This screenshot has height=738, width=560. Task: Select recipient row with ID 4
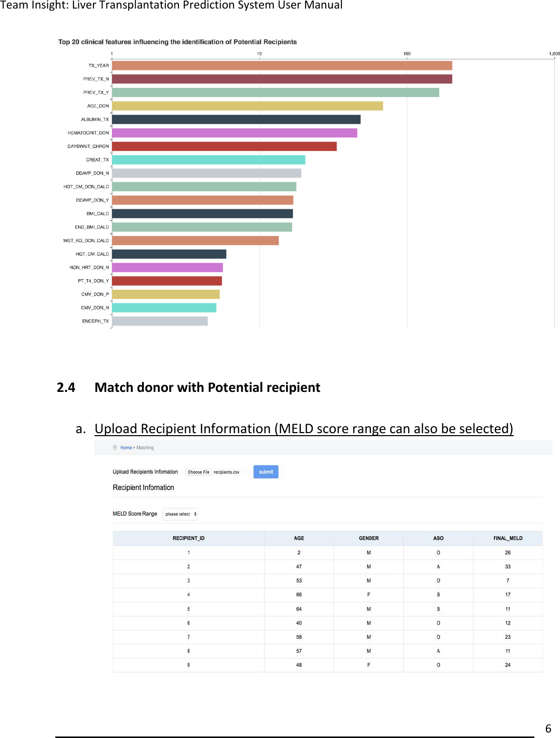[x=327, y=595]
